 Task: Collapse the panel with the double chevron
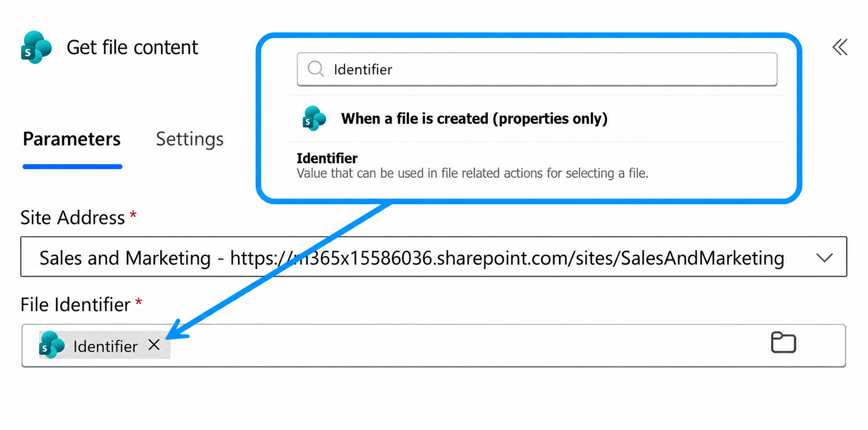click(840, 47)
